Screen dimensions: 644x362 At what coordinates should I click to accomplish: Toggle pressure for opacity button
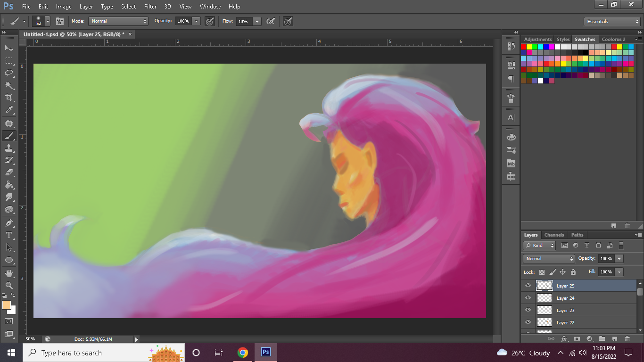point(210,21)
